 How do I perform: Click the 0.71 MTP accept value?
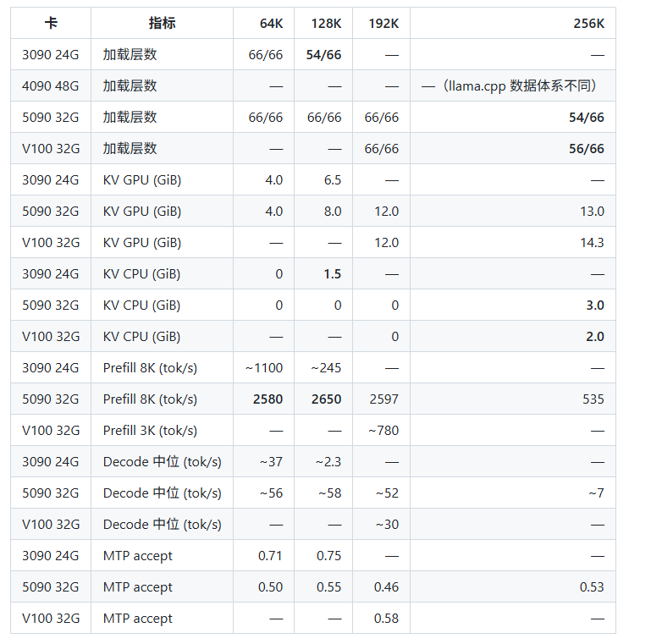(270, 556)
